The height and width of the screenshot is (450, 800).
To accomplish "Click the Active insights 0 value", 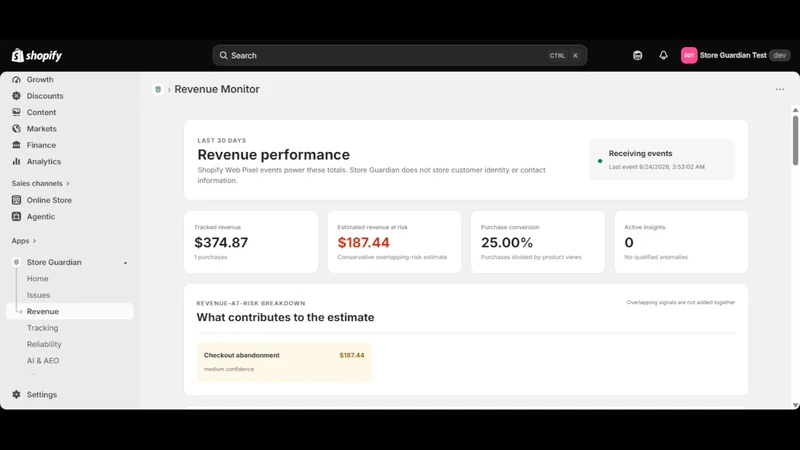I will (x=629, y=242).
